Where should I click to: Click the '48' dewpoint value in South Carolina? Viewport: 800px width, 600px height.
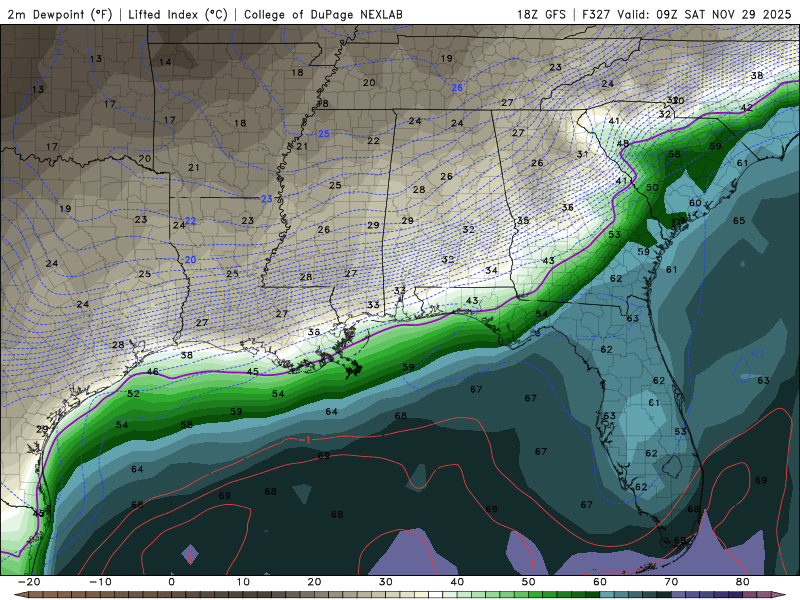pyautogui.click(x=622, y=143)
